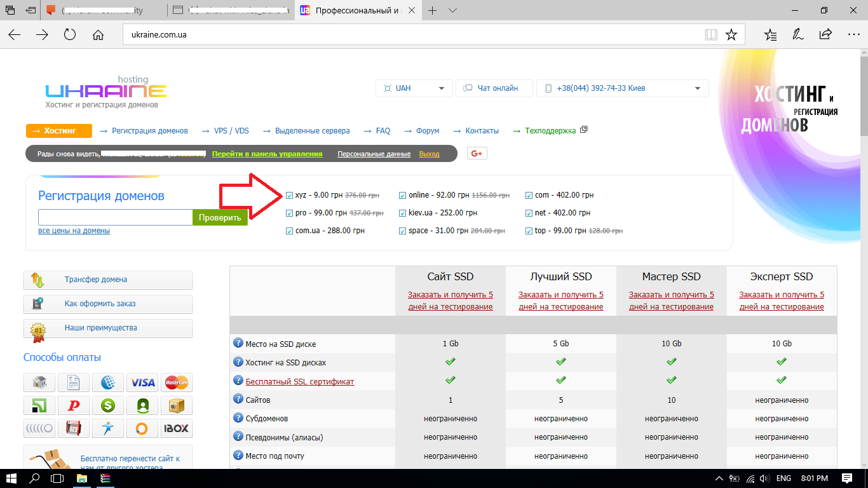Image resolution: width=868 pixels, height=488 pixels.
Task: Open the browser tab list chevron
Action: point(452,10)
